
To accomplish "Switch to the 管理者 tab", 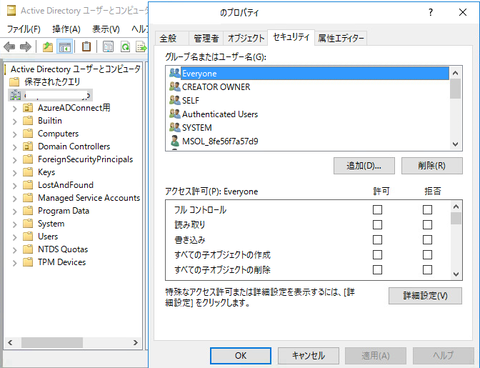I will (206, 38).
